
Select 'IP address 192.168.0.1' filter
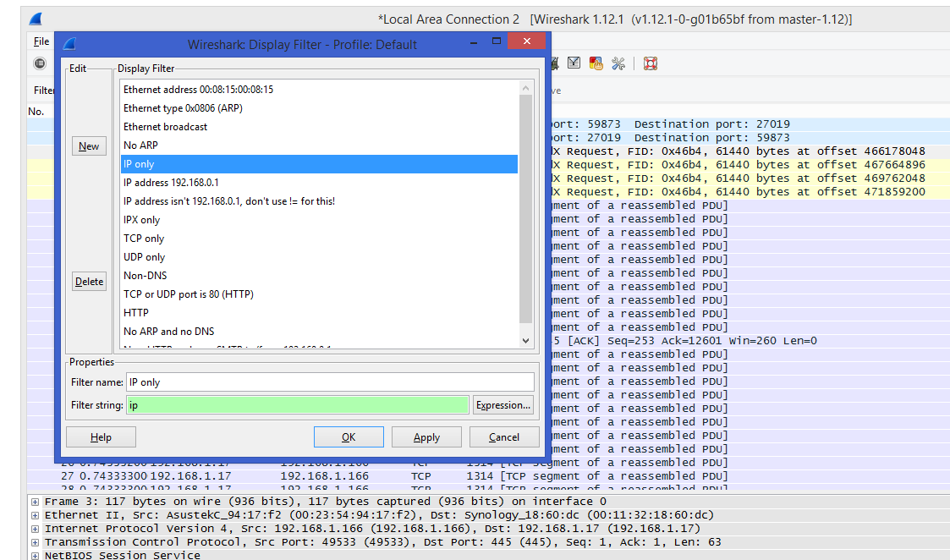[x=319, y=183]
